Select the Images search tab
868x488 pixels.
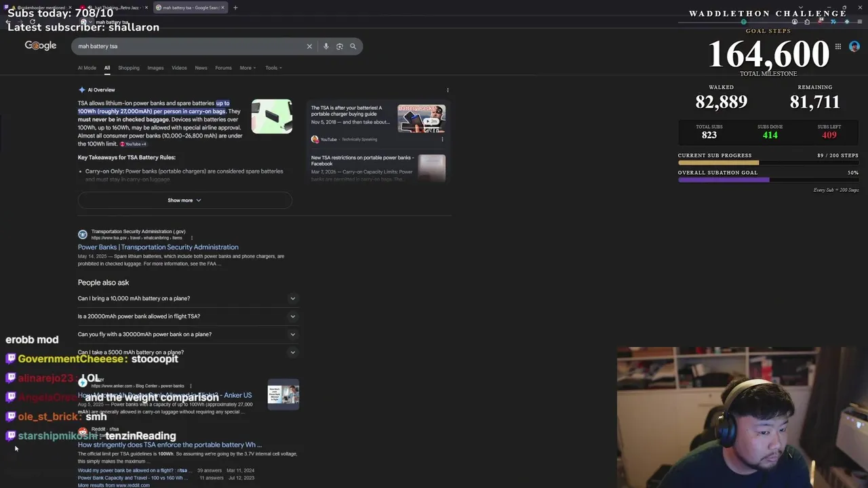pyautogui.click(x=155, y=68)
